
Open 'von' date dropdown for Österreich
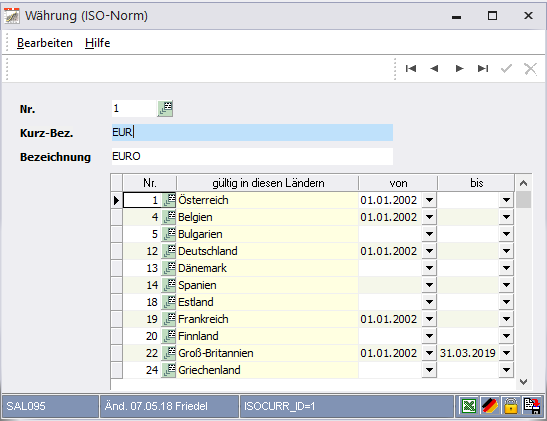pos(429,200)
